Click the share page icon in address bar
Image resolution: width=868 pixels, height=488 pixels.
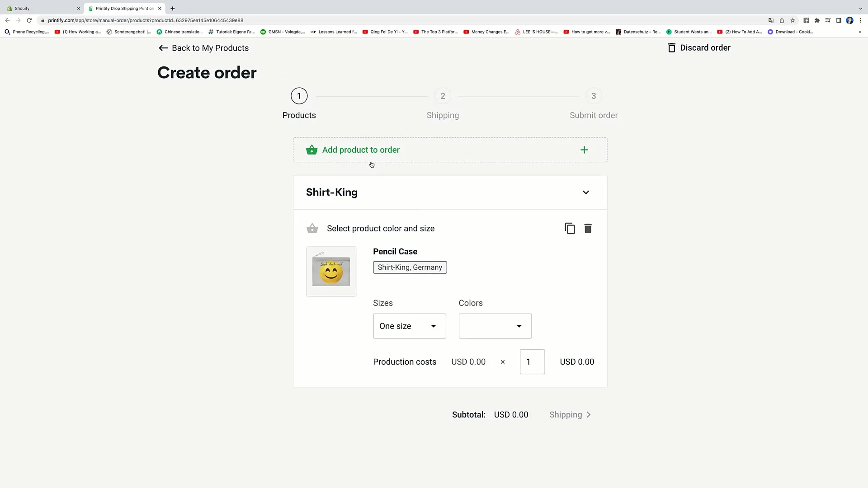782,20
